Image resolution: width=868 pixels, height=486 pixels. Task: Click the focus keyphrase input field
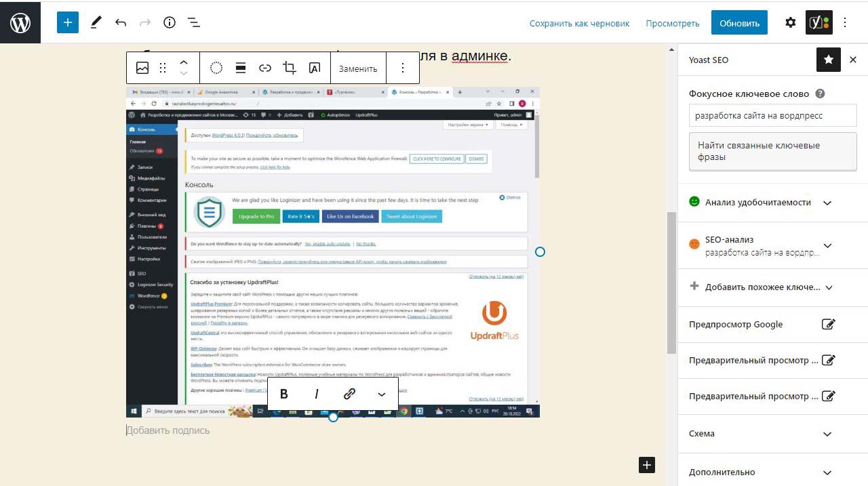coord(772,116)
